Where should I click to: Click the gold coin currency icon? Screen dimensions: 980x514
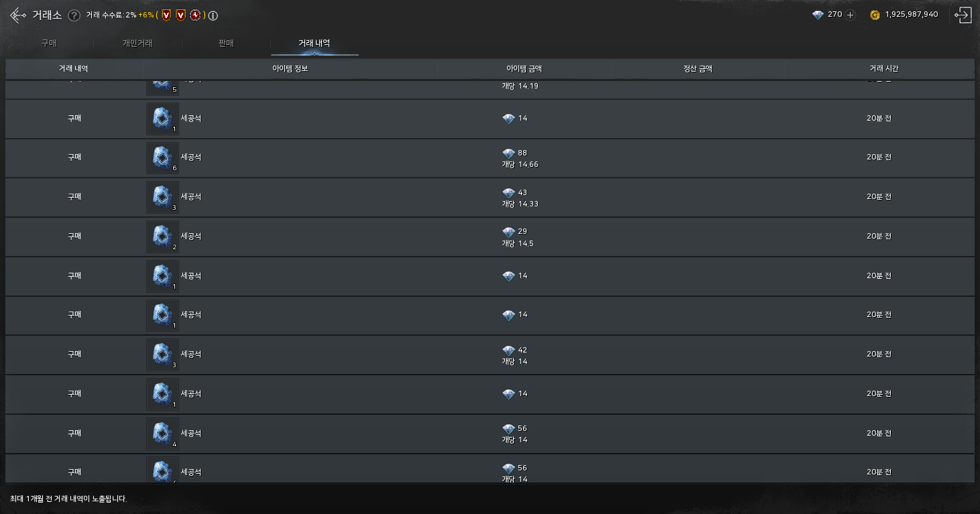(875, 15)
